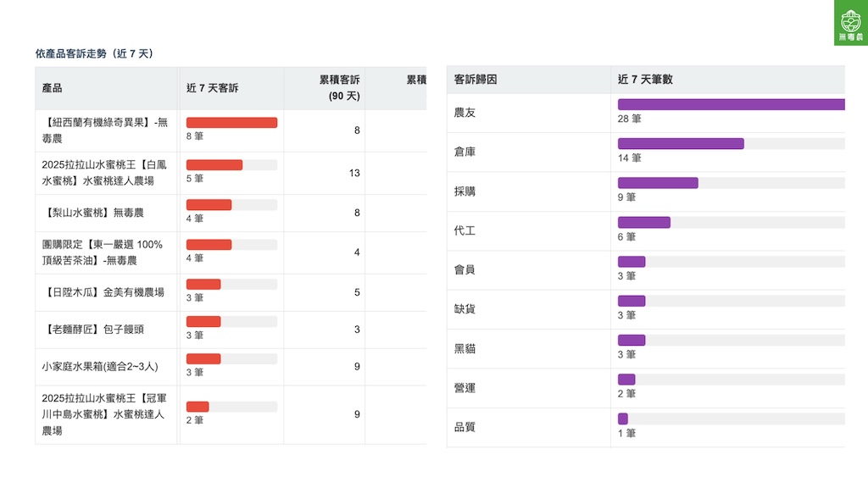Click the 農友 attribution label
868x488 pixels.
[465, 113]
